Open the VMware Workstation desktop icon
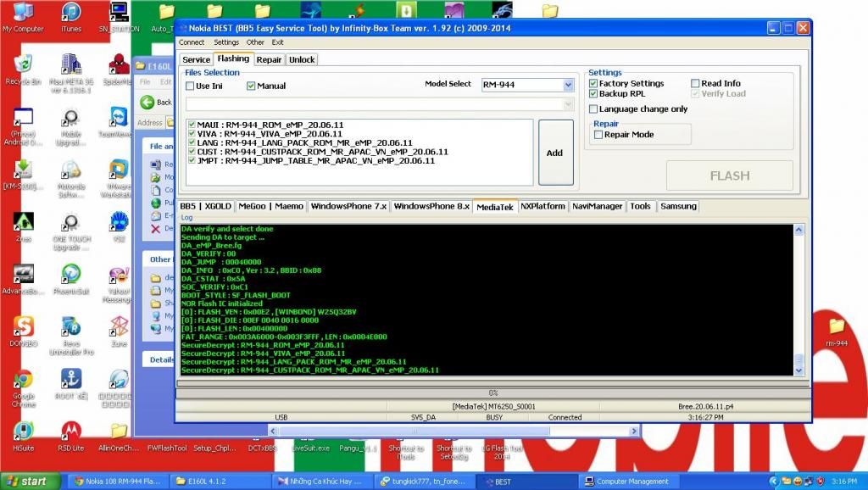This screenshot has width=868, height=490. tap(118, 179)
